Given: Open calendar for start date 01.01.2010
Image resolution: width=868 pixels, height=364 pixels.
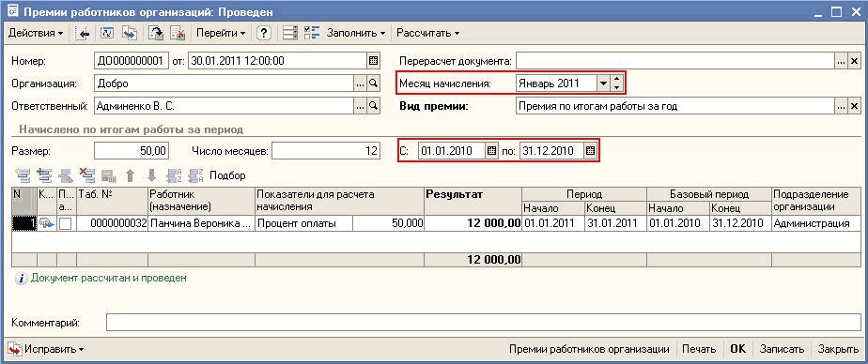Looking at the screenshot, I should [491, 150].
